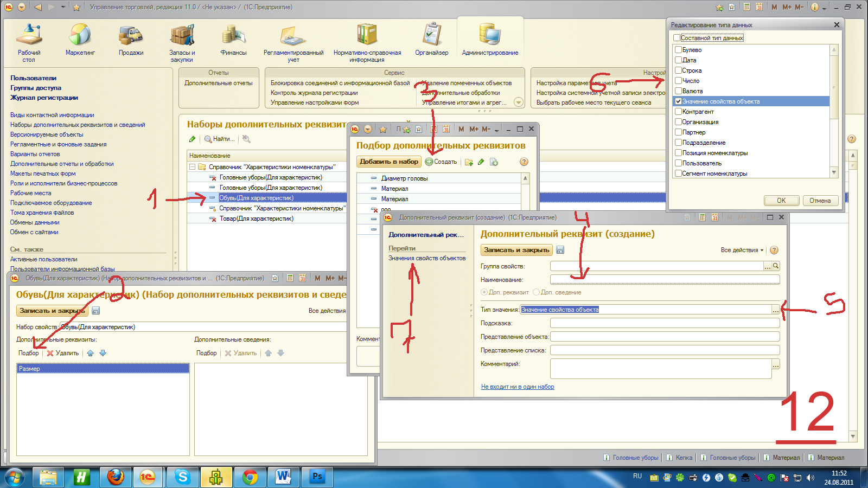Click the help icon in Подбор window
The image size is (868, 488).
coord(524,162)
